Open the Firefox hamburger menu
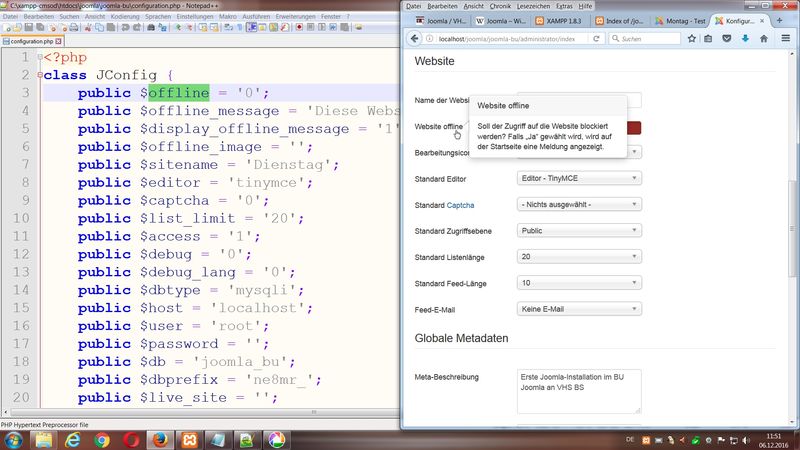The image size is (800, 450). (x=785, y=39)
